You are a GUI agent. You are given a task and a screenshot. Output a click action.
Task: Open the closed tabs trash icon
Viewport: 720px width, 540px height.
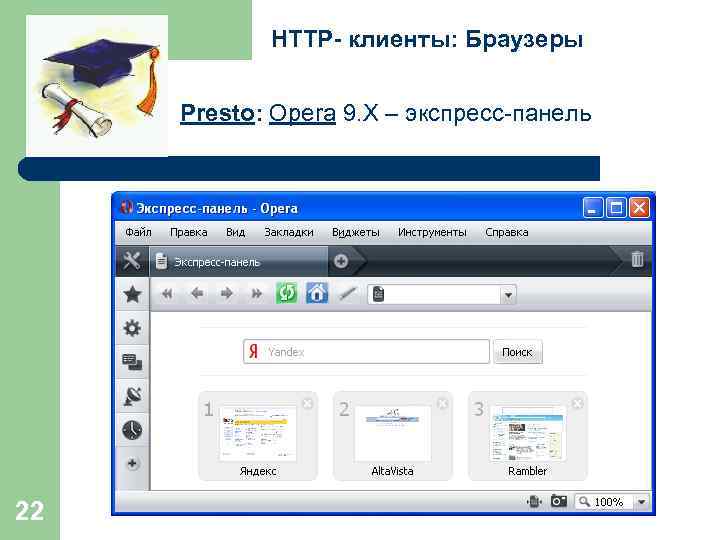tap(637, 259)
